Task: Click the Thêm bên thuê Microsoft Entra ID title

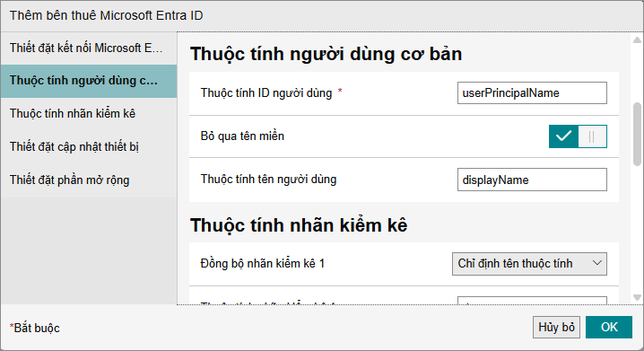Action: coord(107,15)
